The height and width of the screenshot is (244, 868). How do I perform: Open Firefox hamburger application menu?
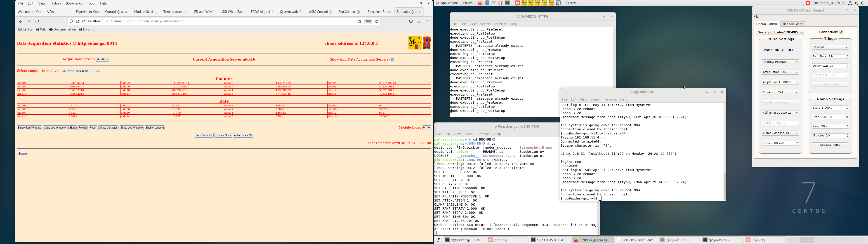pyautogui.click(x=427, y=21)
